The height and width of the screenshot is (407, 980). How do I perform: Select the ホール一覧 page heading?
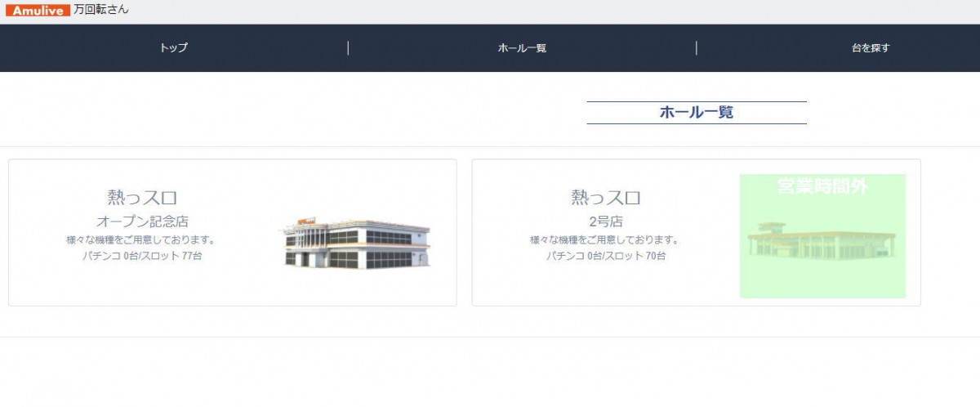697,113
